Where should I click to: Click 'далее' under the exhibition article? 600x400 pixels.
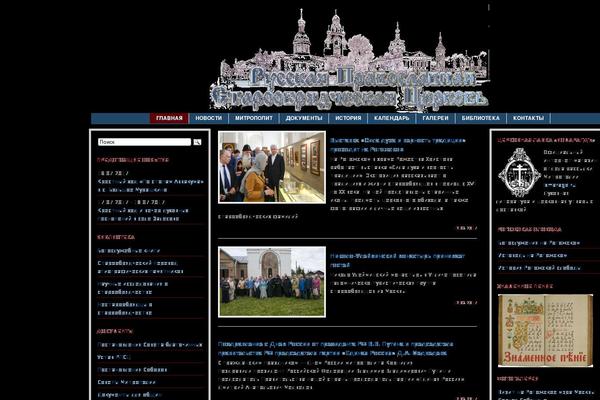466,228
